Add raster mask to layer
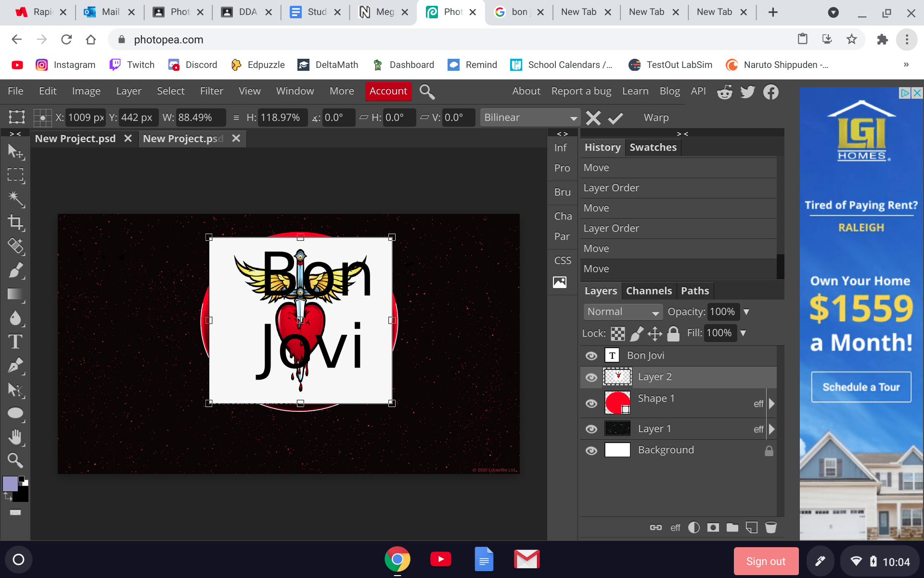Image resolution: width=924 pixels, height=578 pixels. click(713, 527)
